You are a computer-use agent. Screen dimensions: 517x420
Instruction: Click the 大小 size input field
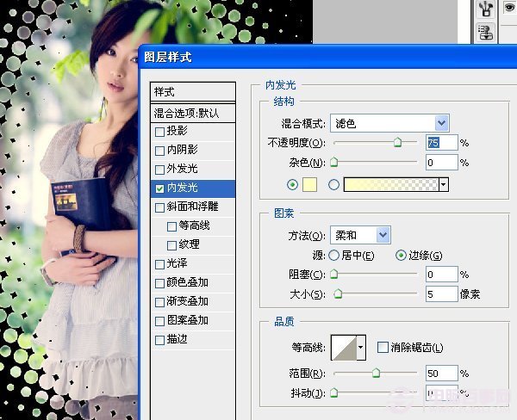(x=440, y=294)
